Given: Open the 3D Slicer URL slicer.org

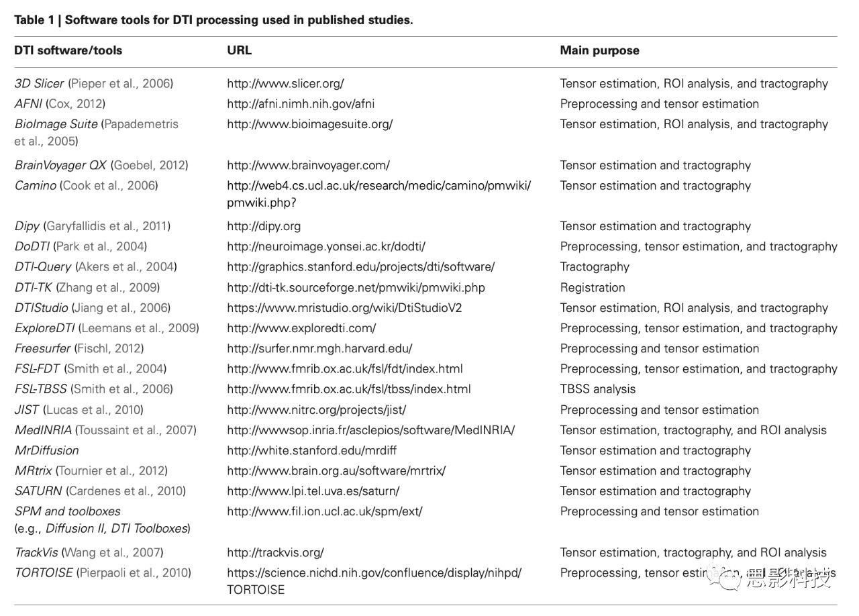Looking at the screenshot, I should [285, 84].
